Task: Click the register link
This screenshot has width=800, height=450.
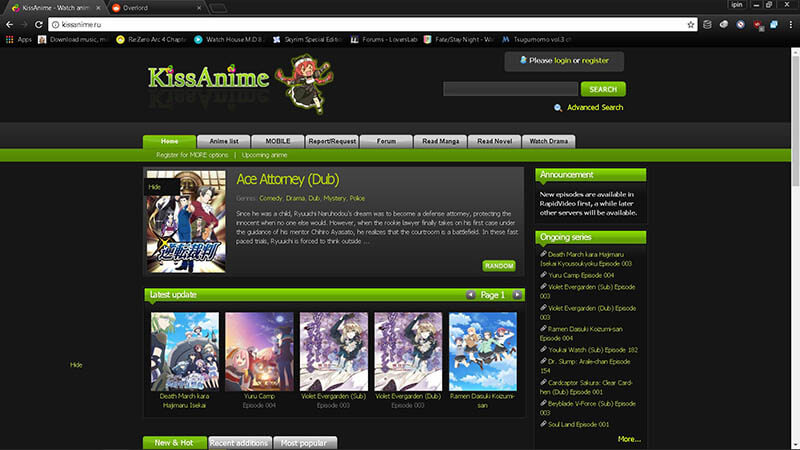Action: [595, 60]
